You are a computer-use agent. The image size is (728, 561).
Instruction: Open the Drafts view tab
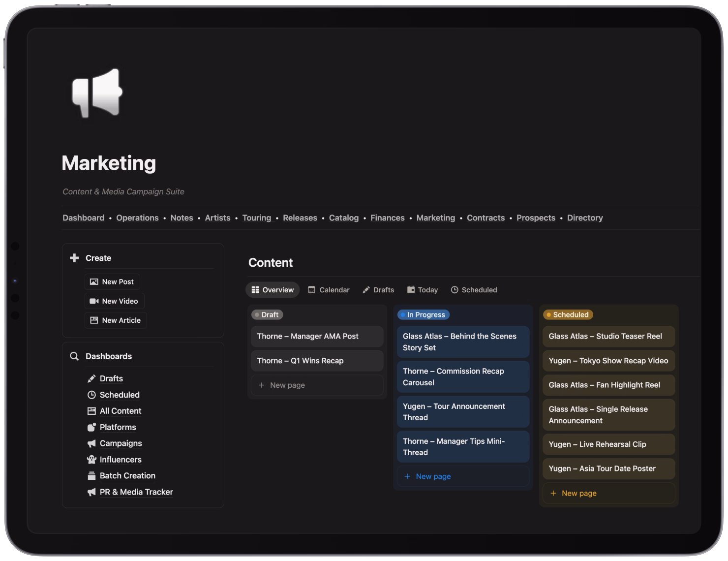(378, 290)
